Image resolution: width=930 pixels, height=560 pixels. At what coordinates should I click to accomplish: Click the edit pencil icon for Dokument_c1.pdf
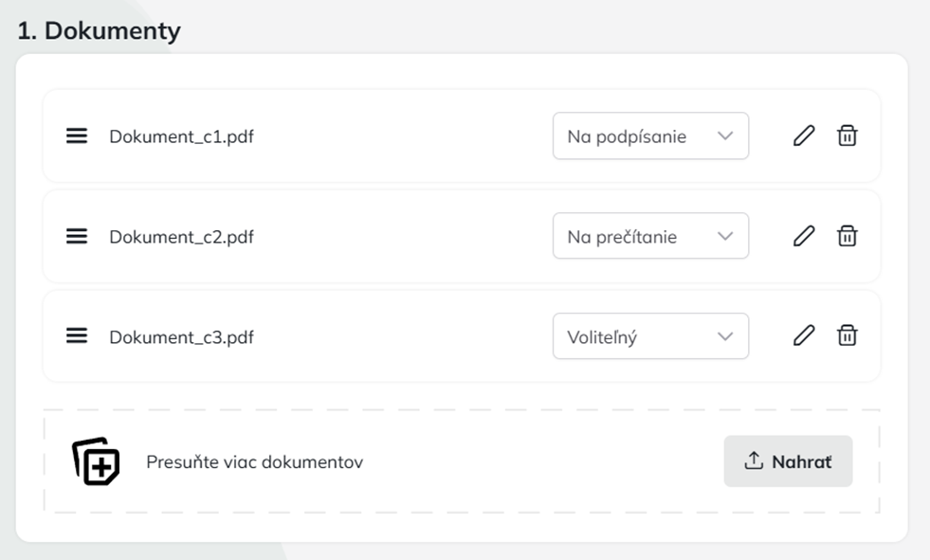[803, 135]
